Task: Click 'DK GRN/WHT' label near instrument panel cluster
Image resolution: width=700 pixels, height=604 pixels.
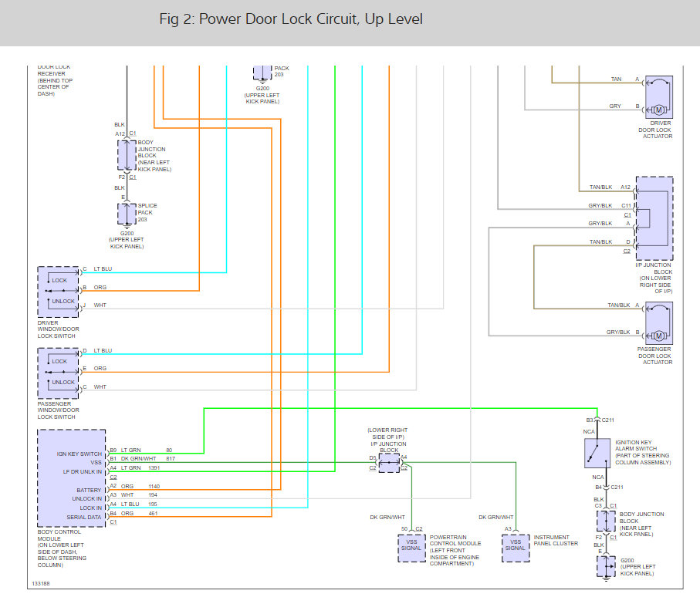Action: [496, 517]
